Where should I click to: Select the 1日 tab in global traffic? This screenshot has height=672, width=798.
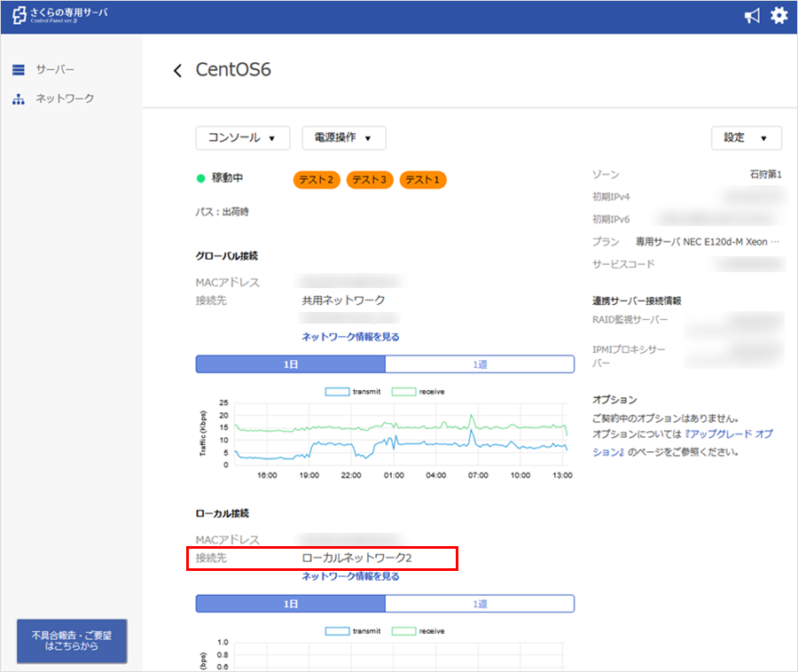(291, 363)
